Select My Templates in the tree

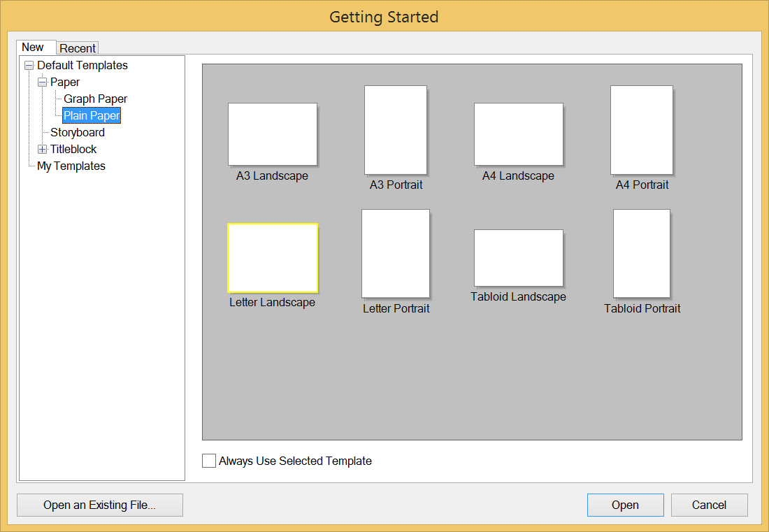(71, 166)
